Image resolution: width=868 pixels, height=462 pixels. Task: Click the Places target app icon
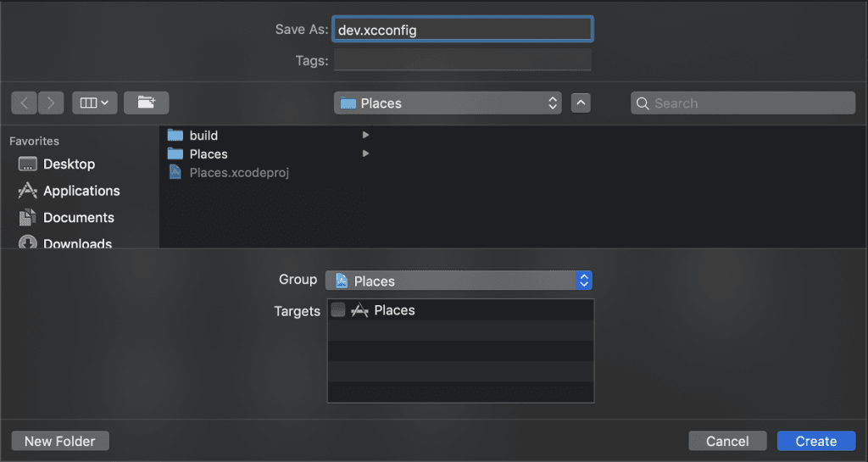click(359, 310)
